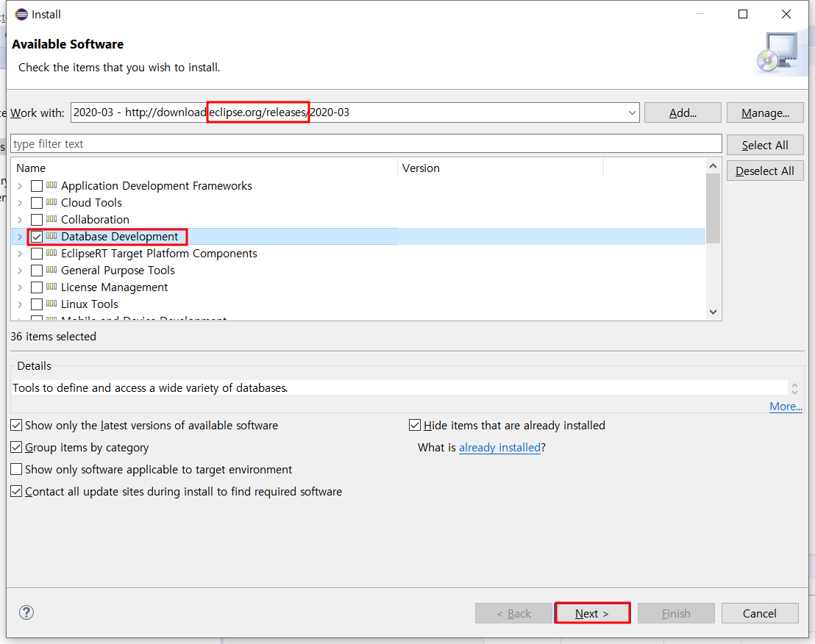Check the General Purpose Tools checkbox
The image size is (815, 644).
36,271
